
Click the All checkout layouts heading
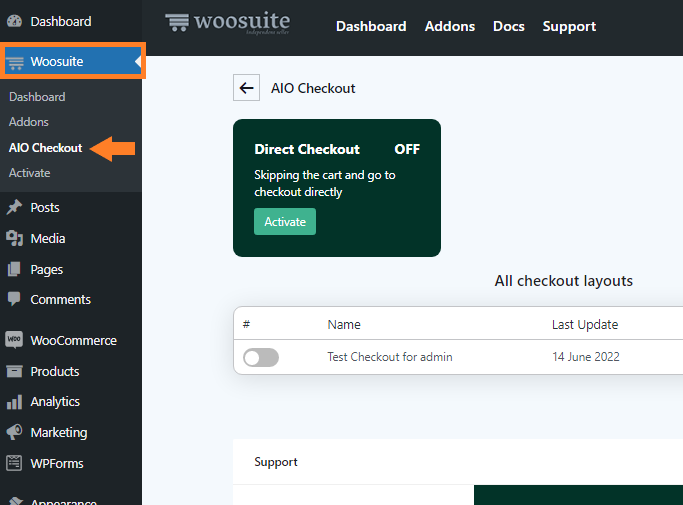coord(564,281)
